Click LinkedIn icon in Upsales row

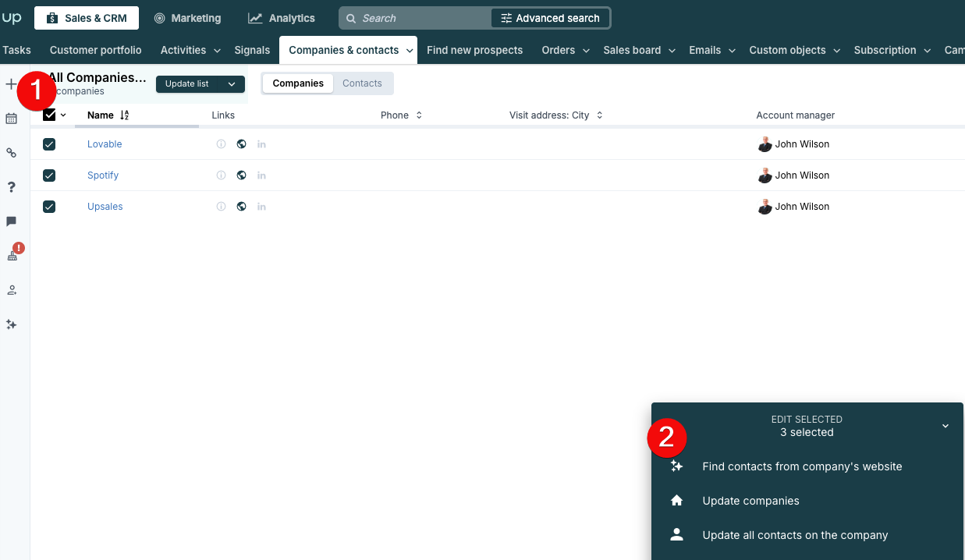[261, 207]
